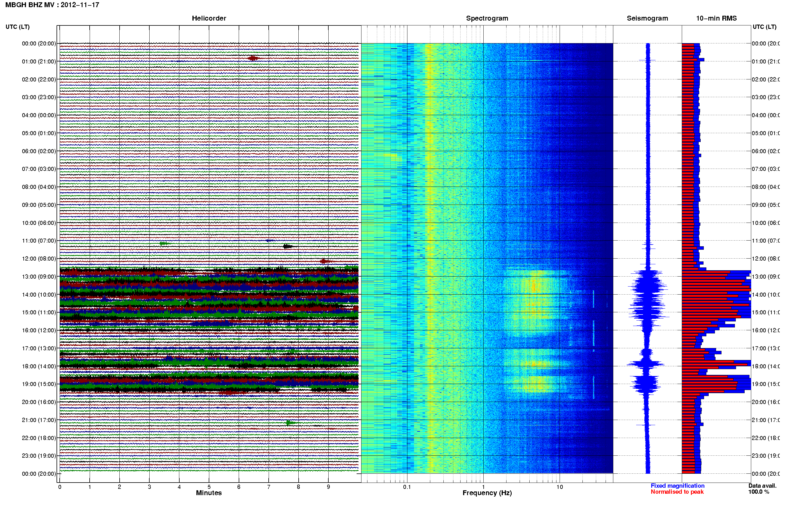Click the left '20:00 (16:00)' time label
Image resolution: width=812 pixels, height=508 pixels.
[x=39, y=402]
